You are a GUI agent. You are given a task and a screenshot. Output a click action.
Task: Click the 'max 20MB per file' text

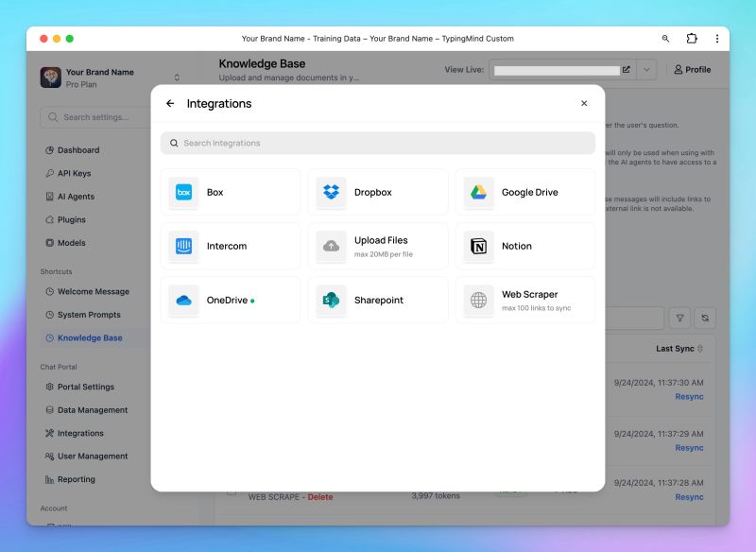tap(384, 254)
